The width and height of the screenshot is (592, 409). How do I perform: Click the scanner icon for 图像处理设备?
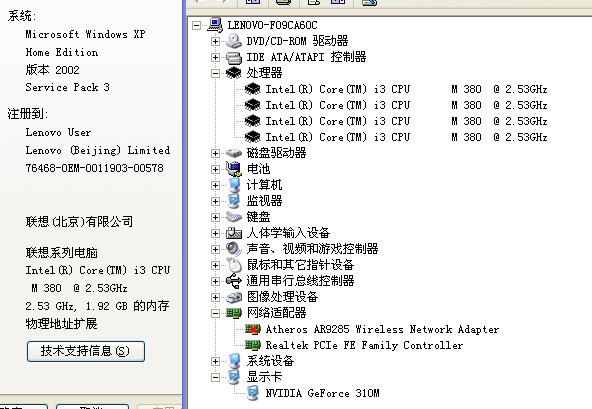coord(234,297)
